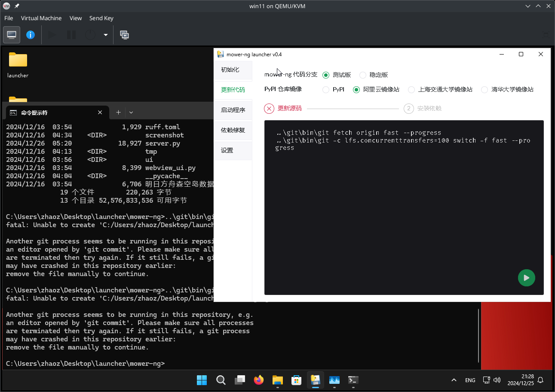Open the Send Key menu
Screen dimensions: 555x392
pos(101,18)
